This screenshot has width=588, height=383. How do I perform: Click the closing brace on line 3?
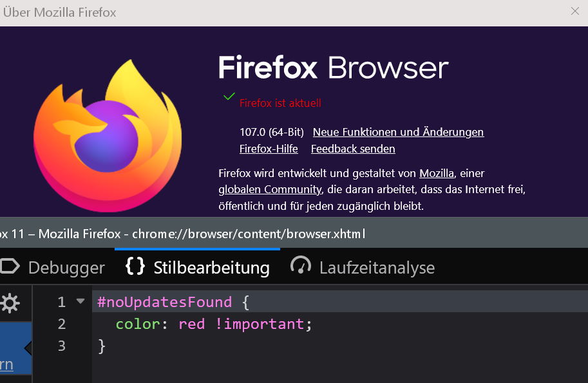[102, 346]
